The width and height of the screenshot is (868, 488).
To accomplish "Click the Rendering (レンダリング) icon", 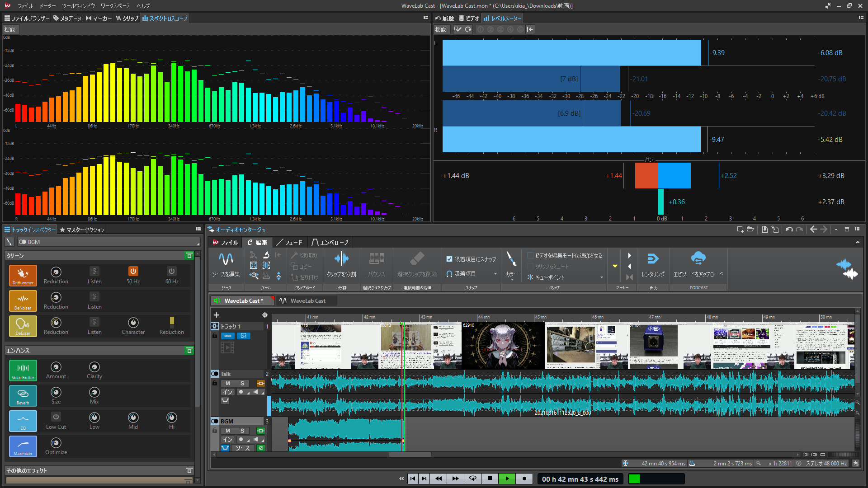I will click(653, 259).
